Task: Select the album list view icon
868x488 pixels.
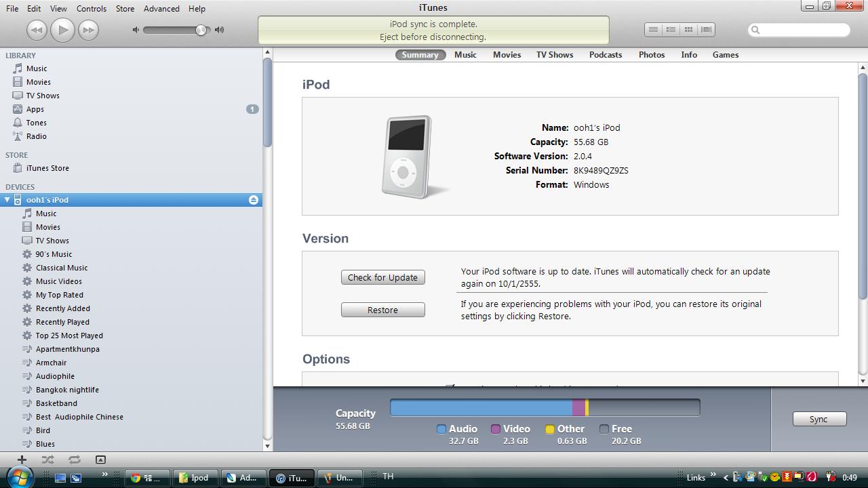Action: coord(671,30)
